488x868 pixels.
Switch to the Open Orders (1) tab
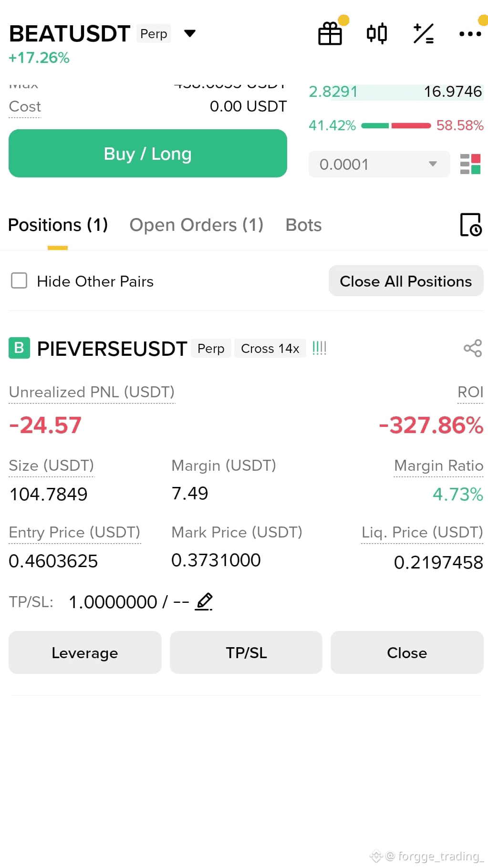point(197,225)
